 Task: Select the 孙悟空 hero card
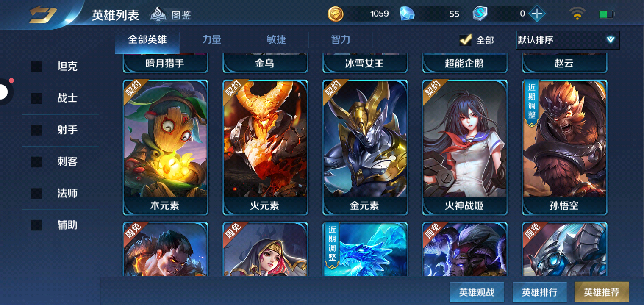[564, 147]
